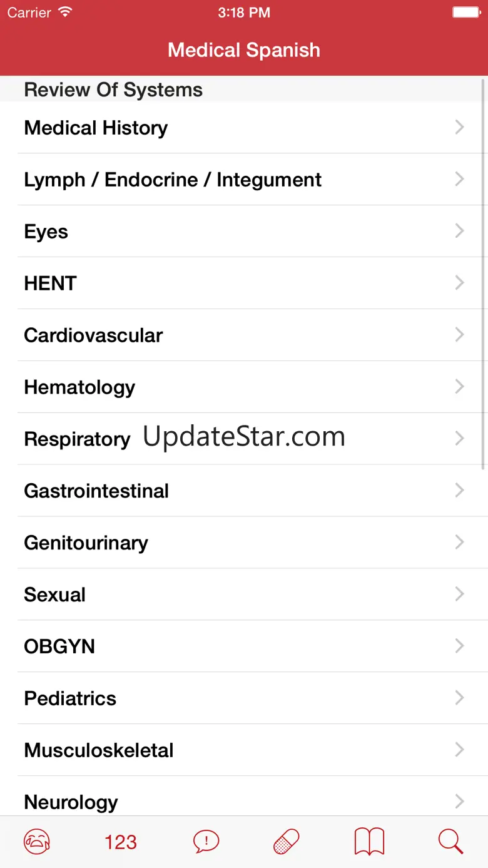488x868 pixels.
Task: Open the magnifying glass search tab
Action: [x=450, y=841]
